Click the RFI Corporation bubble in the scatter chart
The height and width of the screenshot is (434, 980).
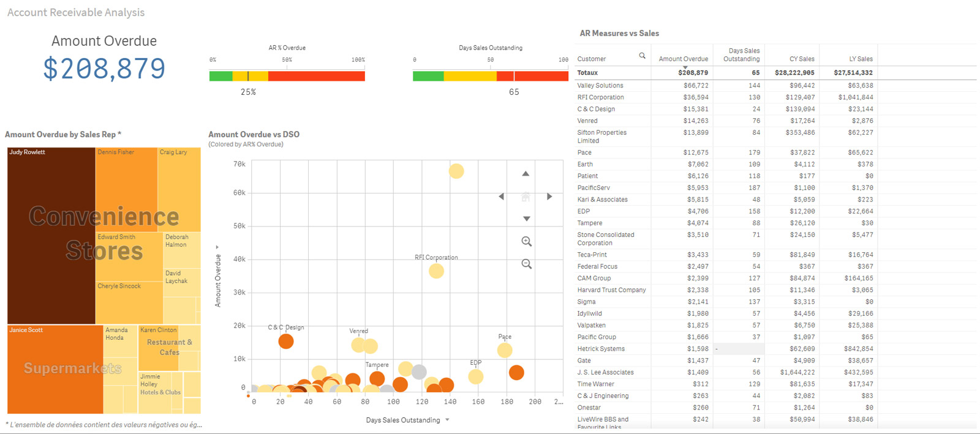(x=436, y=271)
